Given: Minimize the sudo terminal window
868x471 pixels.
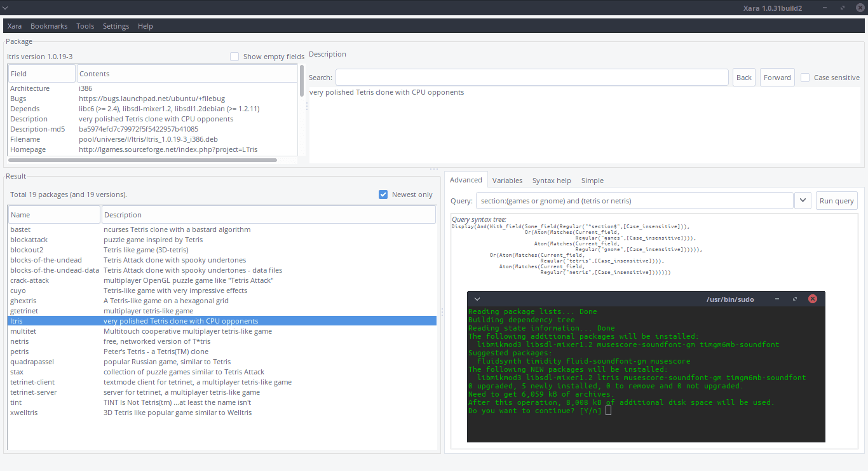Looking at the screenshot, I should click(x=776, y=299).
